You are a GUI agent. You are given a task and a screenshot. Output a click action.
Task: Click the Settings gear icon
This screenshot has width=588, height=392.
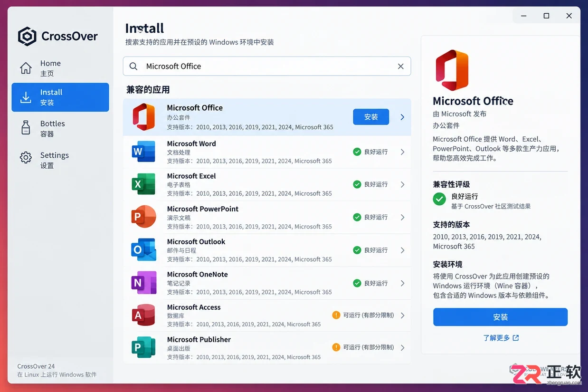click(26, 158)
